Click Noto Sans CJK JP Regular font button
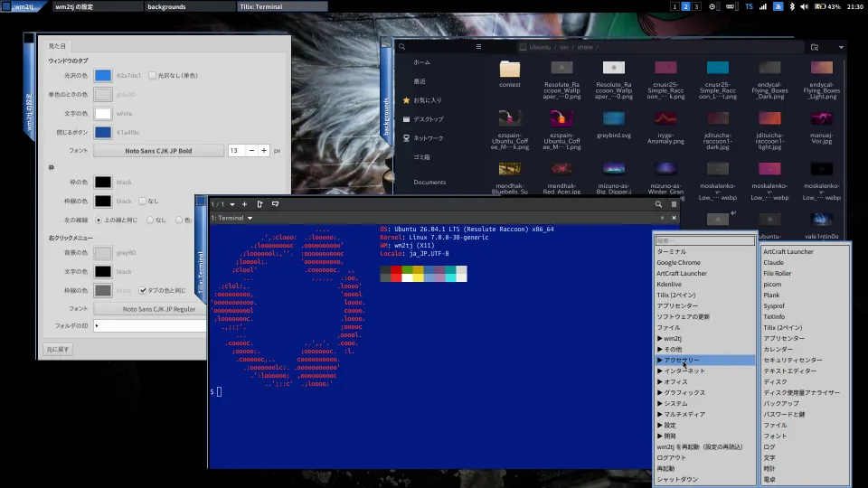 tap(149, 309)
